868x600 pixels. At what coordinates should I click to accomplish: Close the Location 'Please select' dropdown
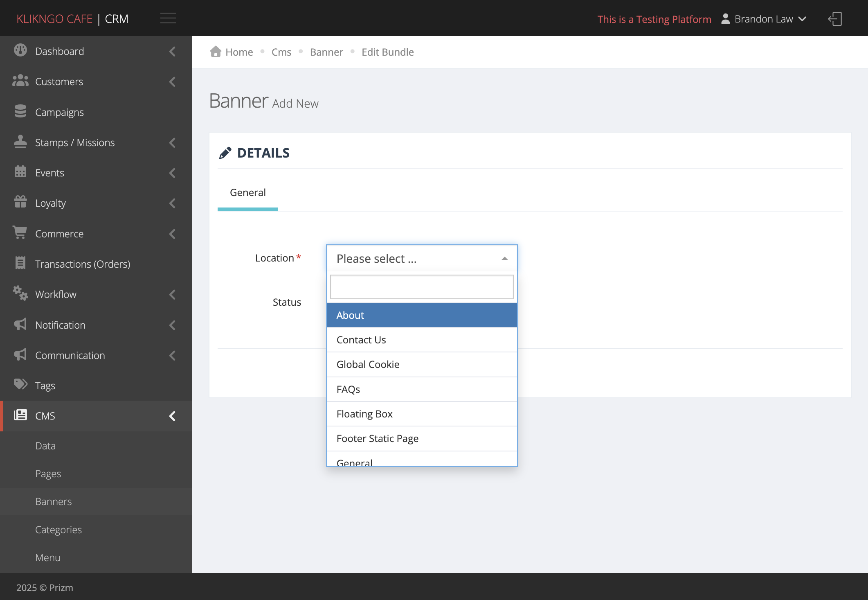click(422, 258)
